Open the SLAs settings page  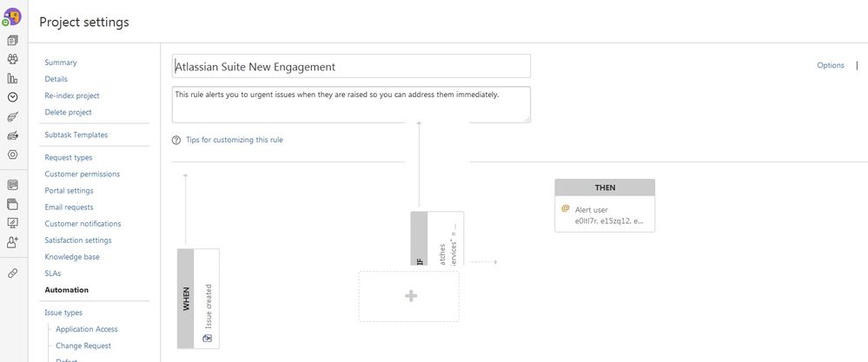pyautogui.click(x=53, y=273)
